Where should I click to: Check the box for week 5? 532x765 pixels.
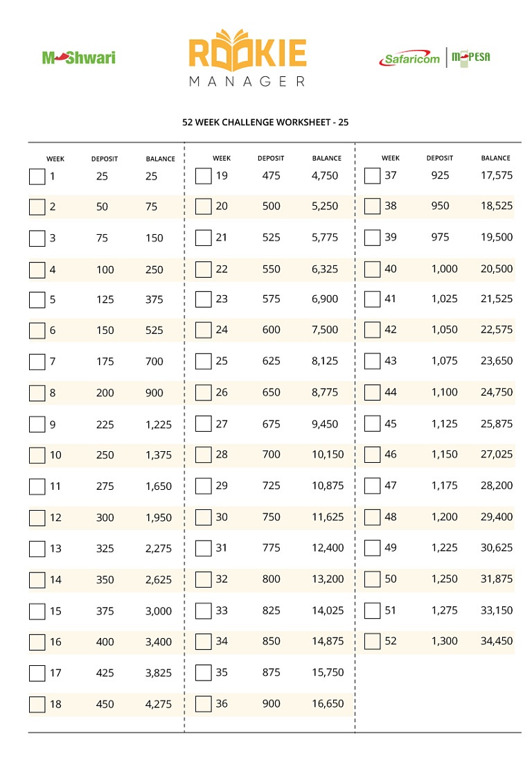[37, 300]
